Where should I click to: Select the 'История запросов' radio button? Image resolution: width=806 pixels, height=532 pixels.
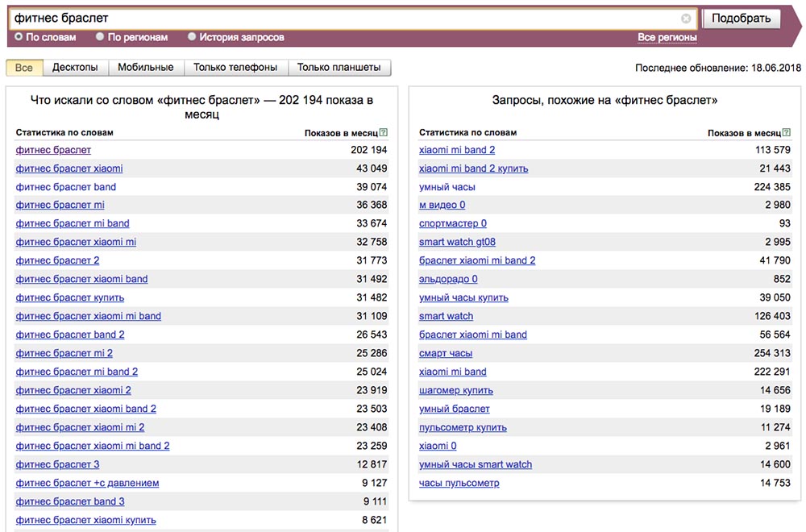point(192,37)
